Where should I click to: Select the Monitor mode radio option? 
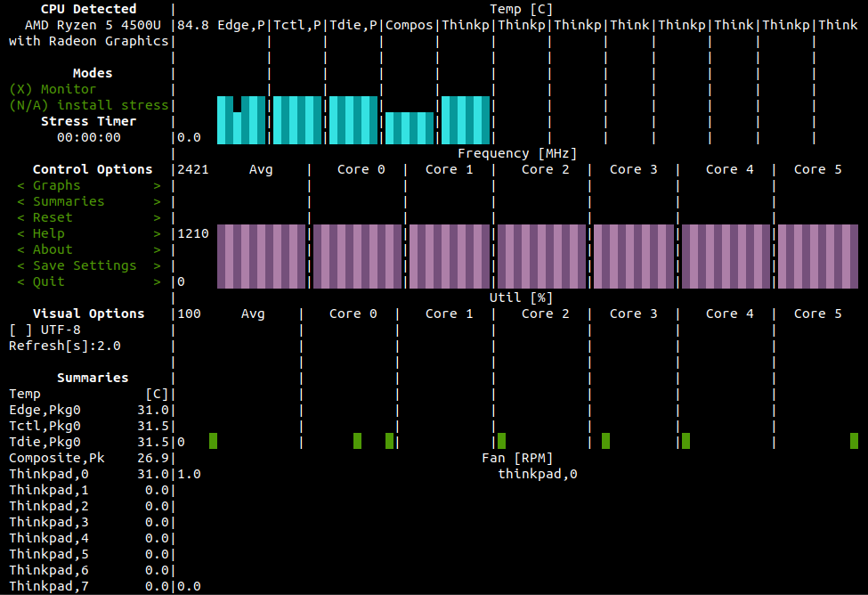(53, 89)
